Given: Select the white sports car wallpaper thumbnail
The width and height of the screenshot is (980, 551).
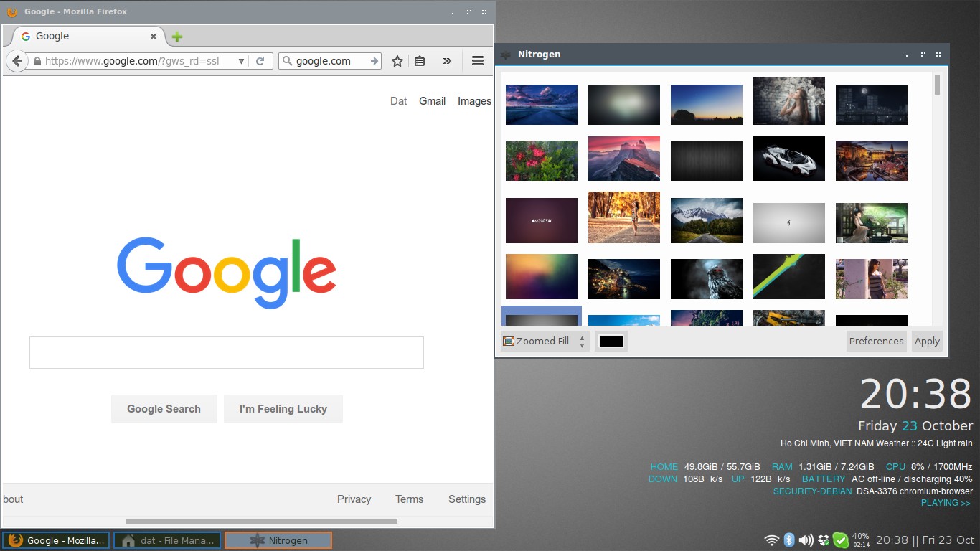Looking at the screenshot, I should tap(789, 159).
